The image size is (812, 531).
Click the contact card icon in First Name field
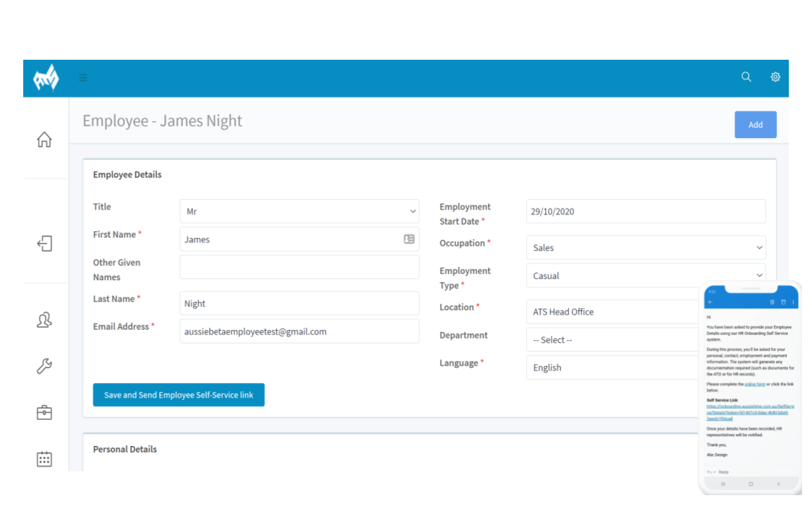pos(409,239)
